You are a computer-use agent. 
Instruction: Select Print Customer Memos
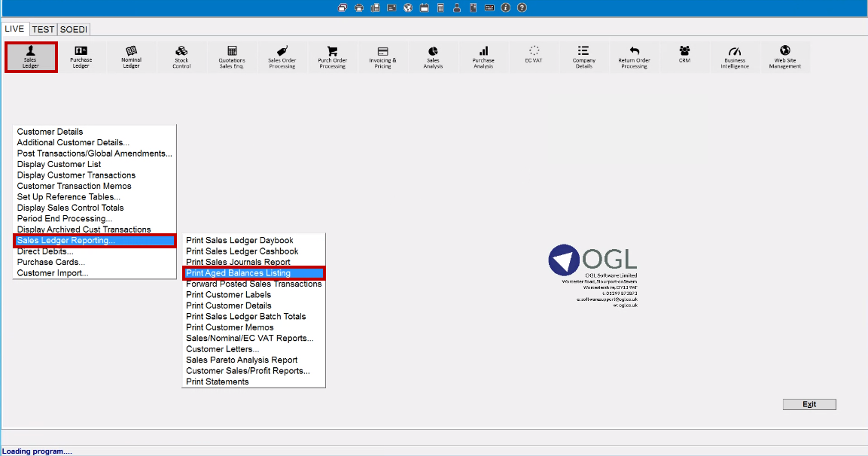click(254, 327)
